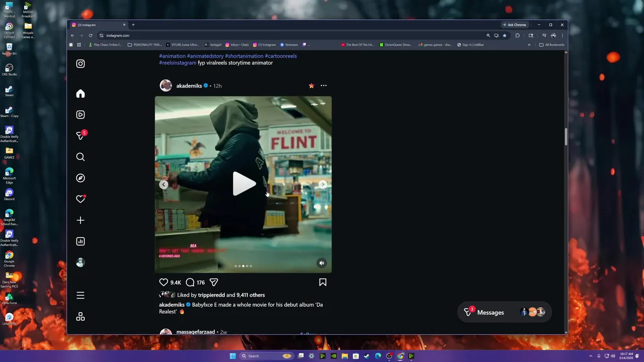Open Sign In | JetBlue bookmark
The height and width of the screenshot is (362, 644).
pyautogui.click(x=471, y=45)
